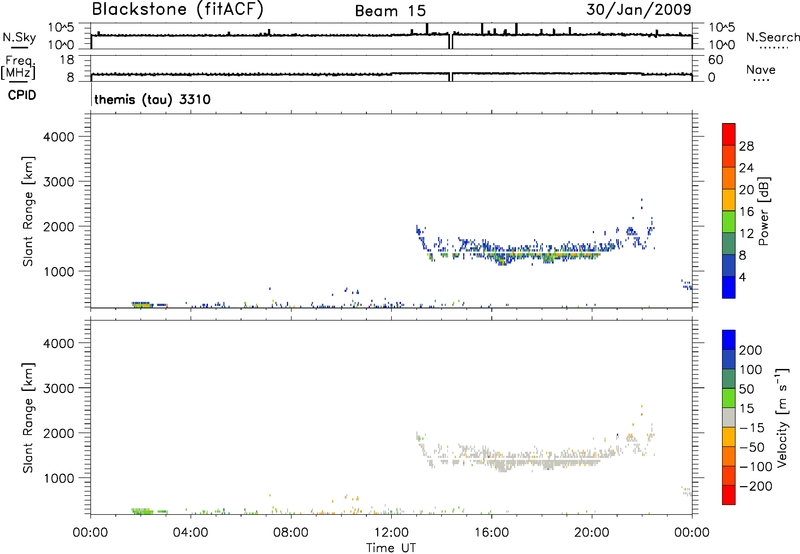Select 'themis (tau) 3310' text
Screen dimensions: 800x554
click(152, 99)
